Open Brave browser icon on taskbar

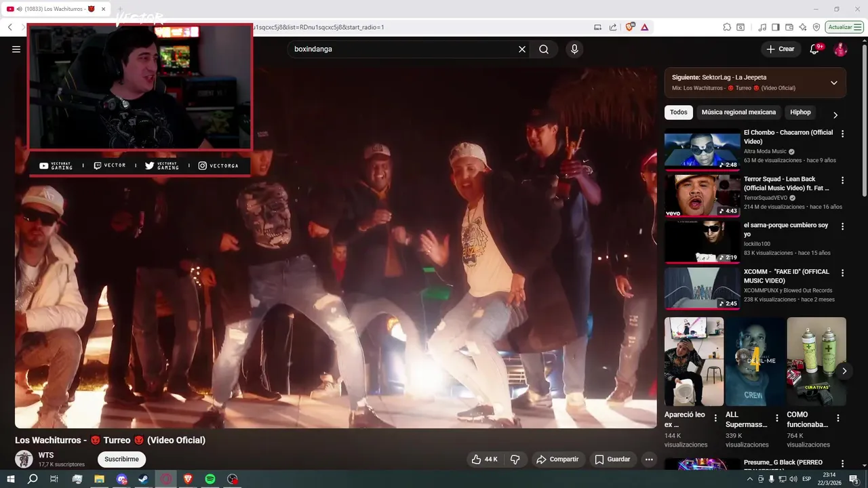188,479
